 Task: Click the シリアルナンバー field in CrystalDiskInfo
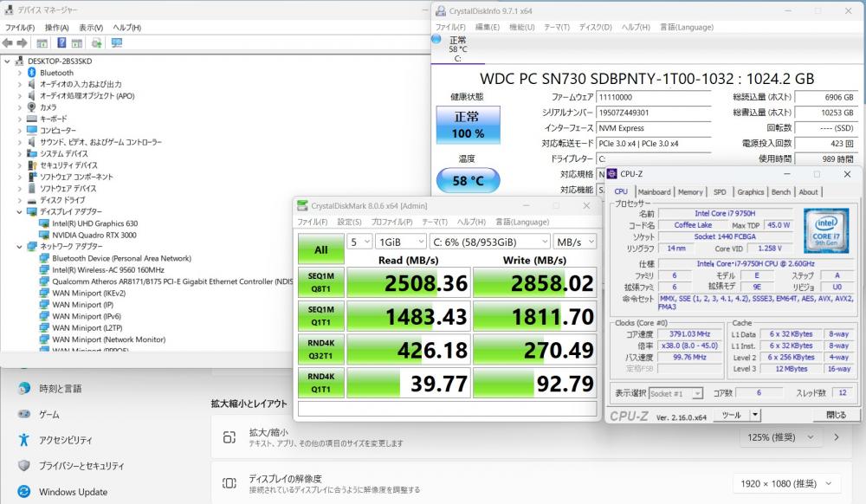tap(654, 113)
